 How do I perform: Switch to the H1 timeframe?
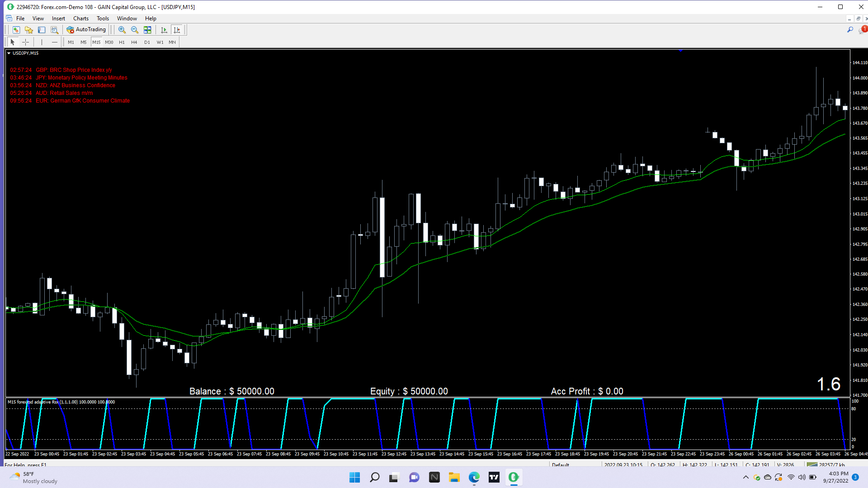coord(122,42)
